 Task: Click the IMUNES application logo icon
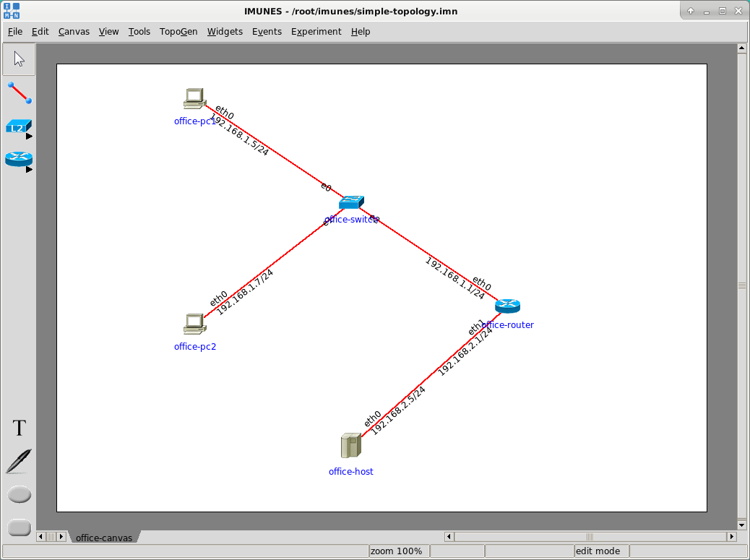[12, 11]
